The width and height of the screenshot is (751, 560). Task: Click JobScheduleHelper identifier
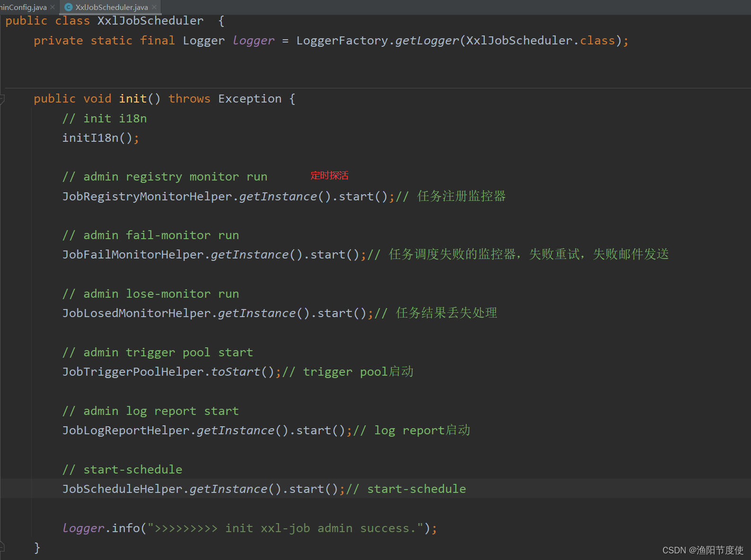click(122, 489)
